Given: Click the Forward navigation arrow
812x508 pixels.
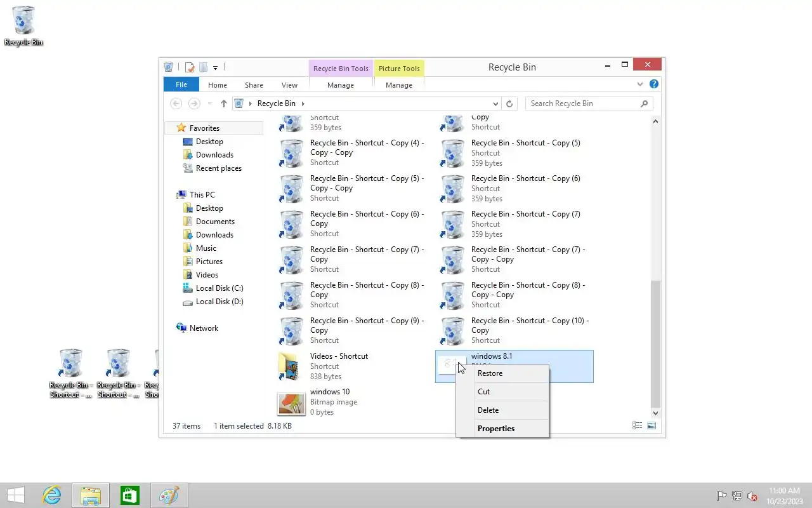Looking at the screenshot, I should pyautogui.click(x=194, y=104).
